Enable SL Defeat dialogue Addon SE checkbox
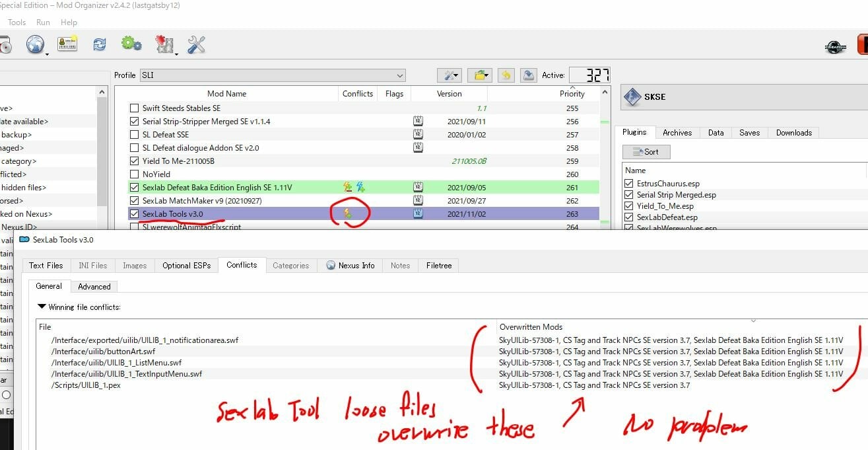868x450 pixels. click(135, 147)
